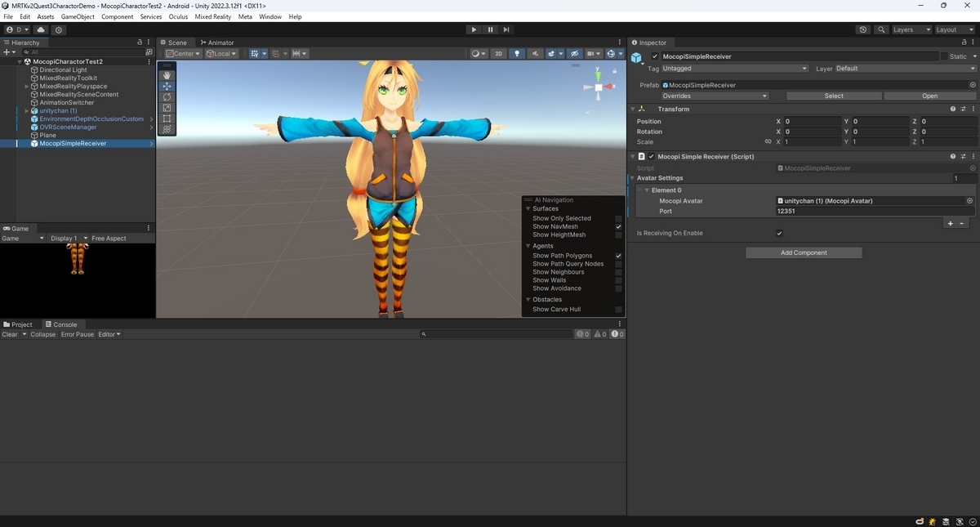
Task: Click the Prefab object picker icon
Action: [973, 85]
